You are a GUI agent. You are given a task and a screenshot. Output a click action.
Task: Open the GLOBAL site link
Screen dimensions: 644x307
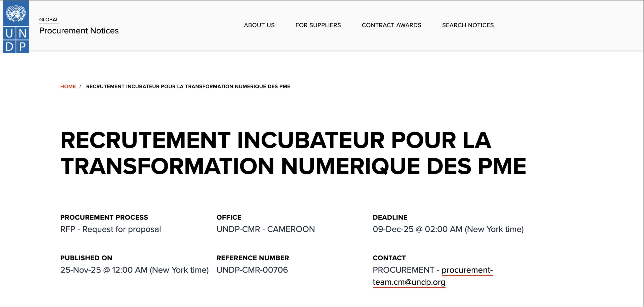[49, 20]
